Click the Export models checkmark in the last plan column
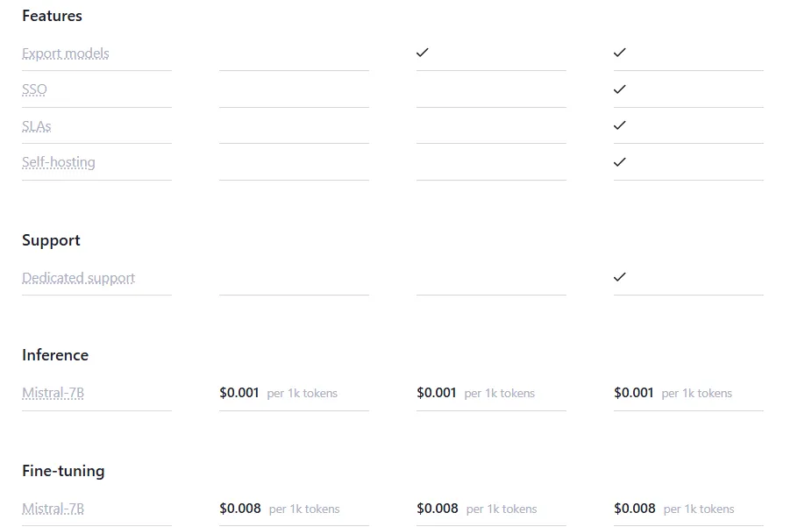This screenshot has width=812, height=527. pos(620,53)
